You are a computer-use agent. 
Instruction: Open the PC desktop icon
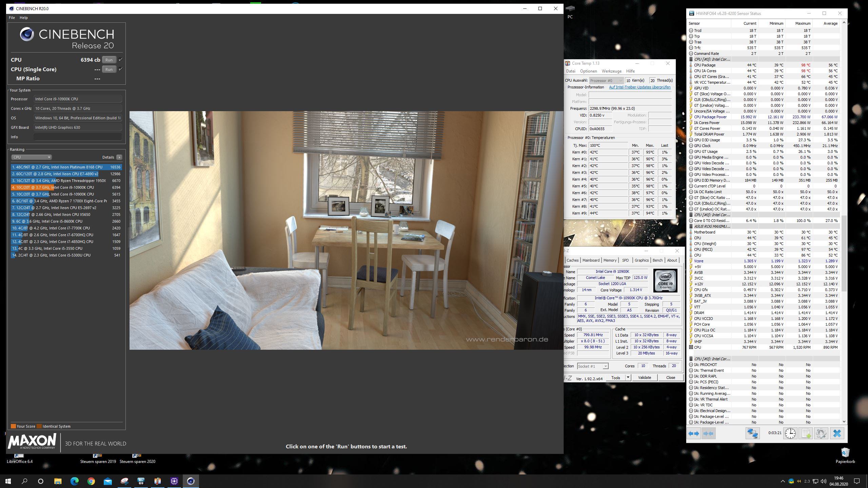(570, 11)
